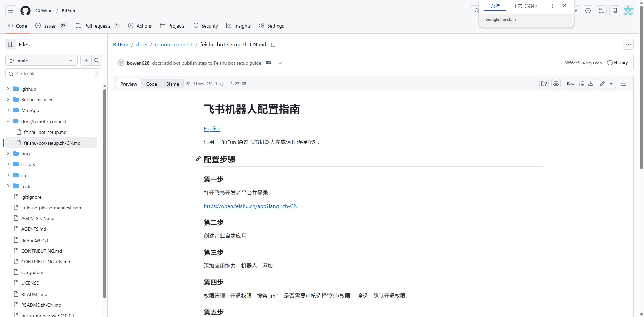Screen dimensions: 644x317
Task: Open the file in github.dev icon
Action: click(x=544, y=84)
